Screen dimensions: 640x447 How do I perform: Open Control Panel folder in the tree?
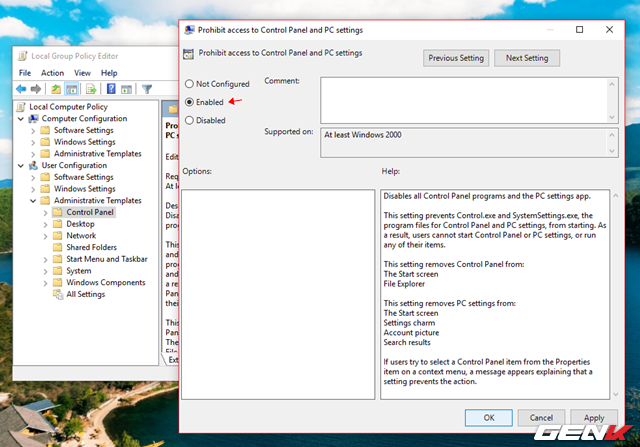[90, 212]
